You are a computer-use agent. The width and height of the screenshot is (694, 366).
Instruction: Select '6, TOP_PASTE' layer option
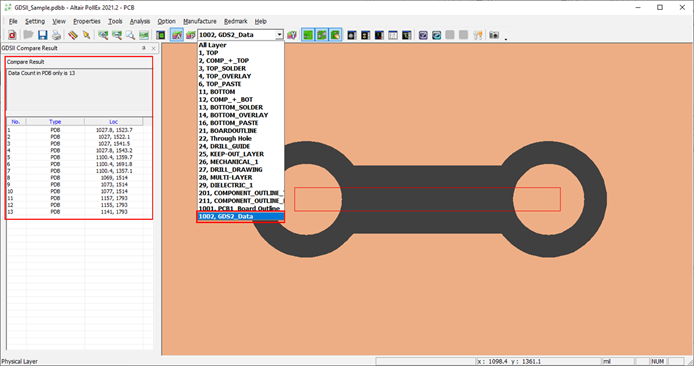(x=241, y=84)
